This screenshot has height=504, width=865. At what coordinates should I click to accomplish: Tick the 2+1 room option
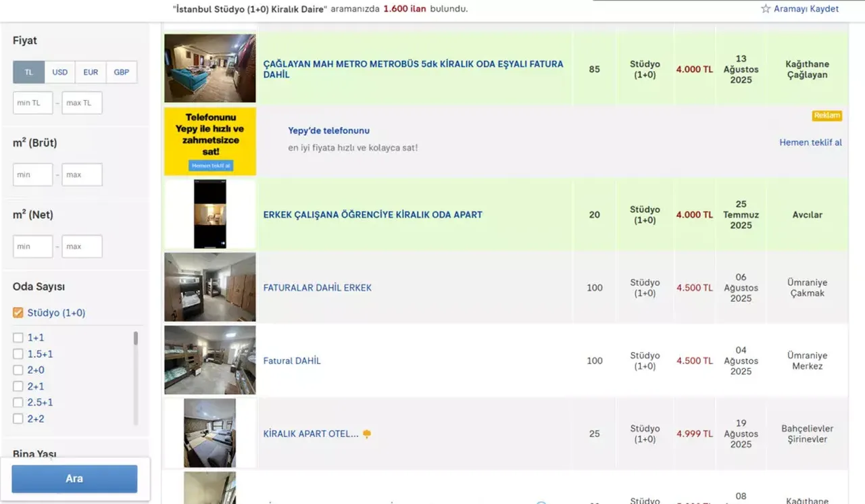[18, 386]
